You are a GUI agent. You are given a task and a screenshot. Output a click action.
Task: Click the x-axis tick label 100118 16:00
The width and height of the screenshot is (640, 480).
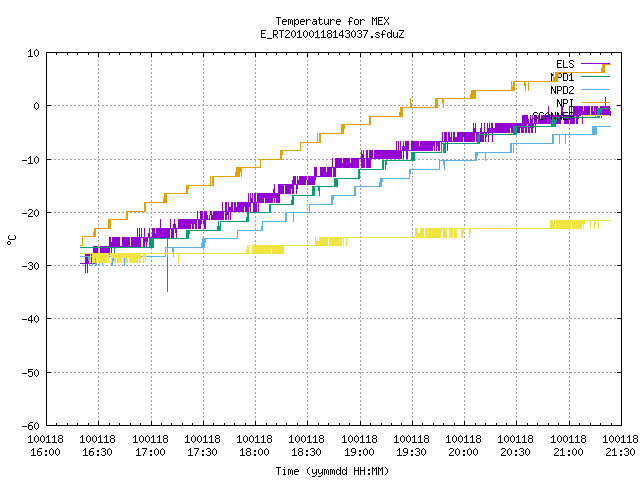coord(45,446)
